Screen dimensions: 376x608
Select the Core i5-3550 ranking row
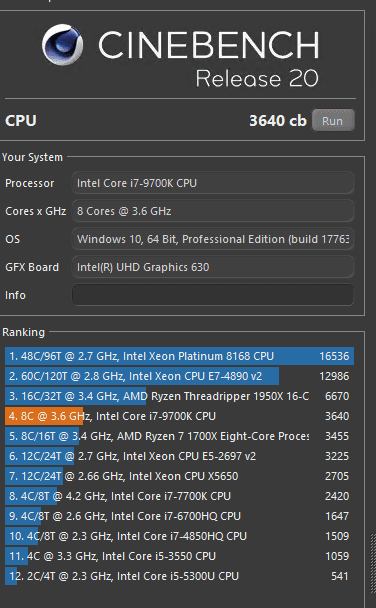coord(179,556)
